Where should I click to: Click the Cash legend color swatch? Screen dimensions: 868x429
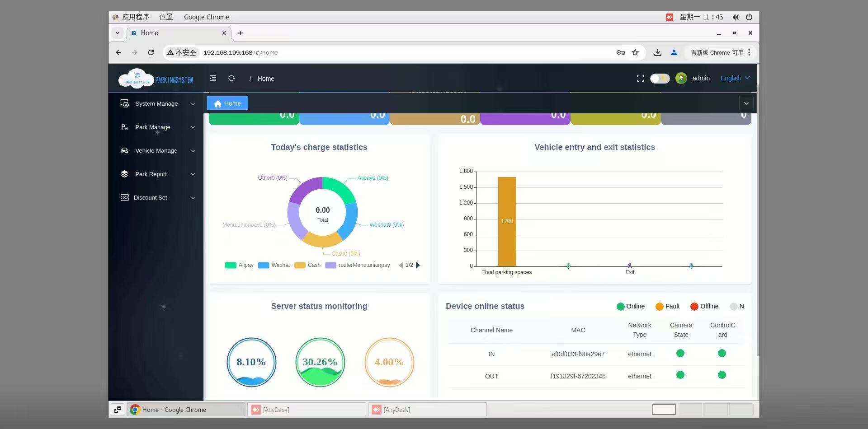point(300,265)
